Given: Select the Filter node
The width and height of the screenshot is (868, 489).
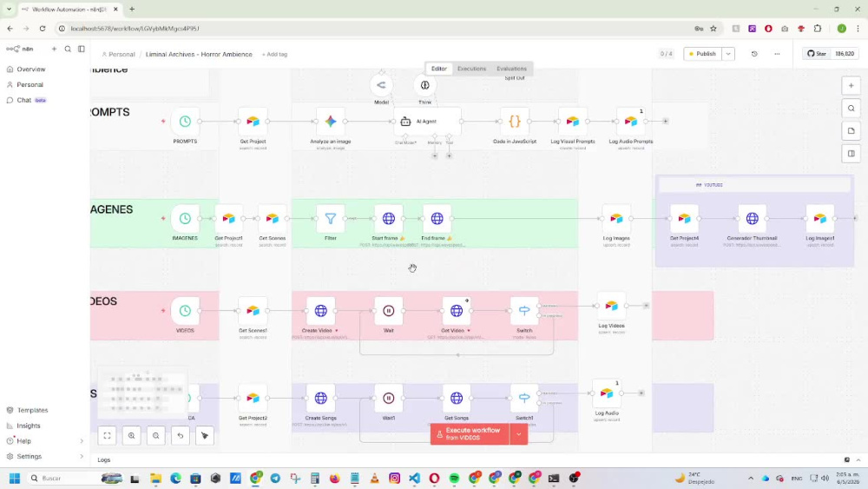Looking at the screenshot, I should point(331,218).
